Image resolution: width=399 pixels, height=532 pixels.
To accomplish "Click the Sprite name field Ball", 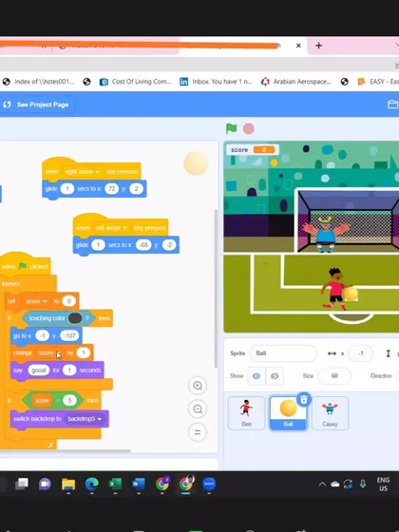I will point(283,353).
